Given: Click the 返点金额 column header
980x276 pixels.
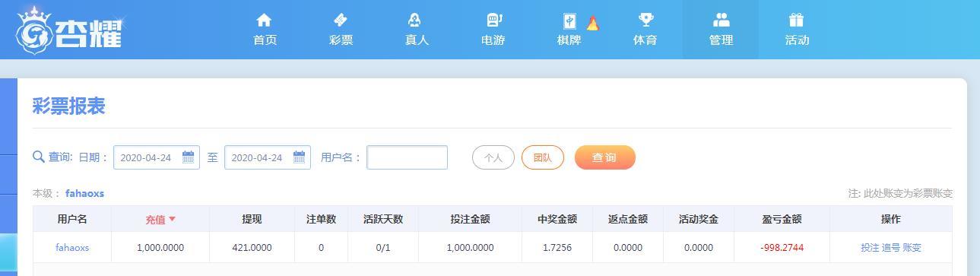Looking at the screenshot, I should (628, 219).
